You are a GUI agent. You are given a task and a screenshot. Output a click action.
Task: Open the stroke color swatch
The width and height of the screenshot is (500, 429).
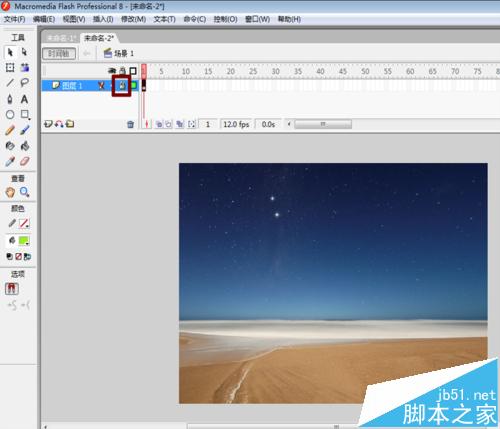point(24,223)
